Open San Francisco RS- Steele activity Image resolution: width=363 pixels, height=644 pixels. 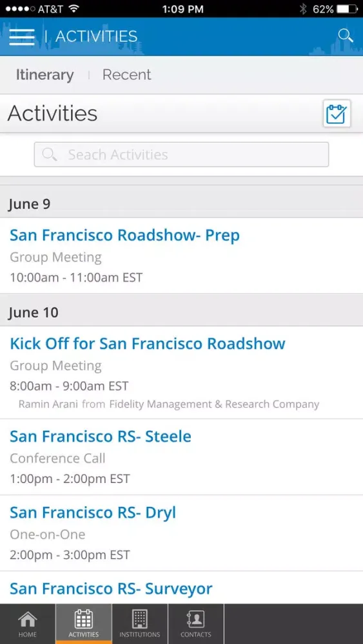click(x=181, y=457)
